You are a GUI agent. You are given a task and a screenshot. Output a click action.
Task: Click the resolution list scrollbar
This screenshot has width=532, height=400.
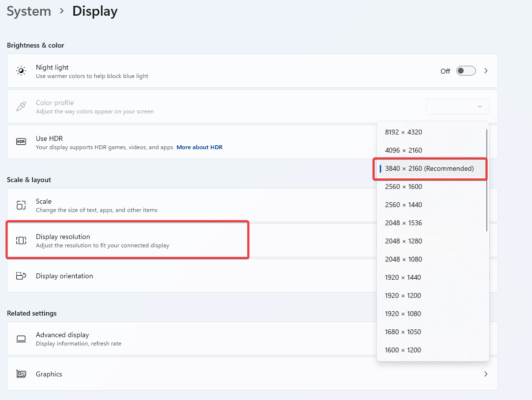[487, 180]
